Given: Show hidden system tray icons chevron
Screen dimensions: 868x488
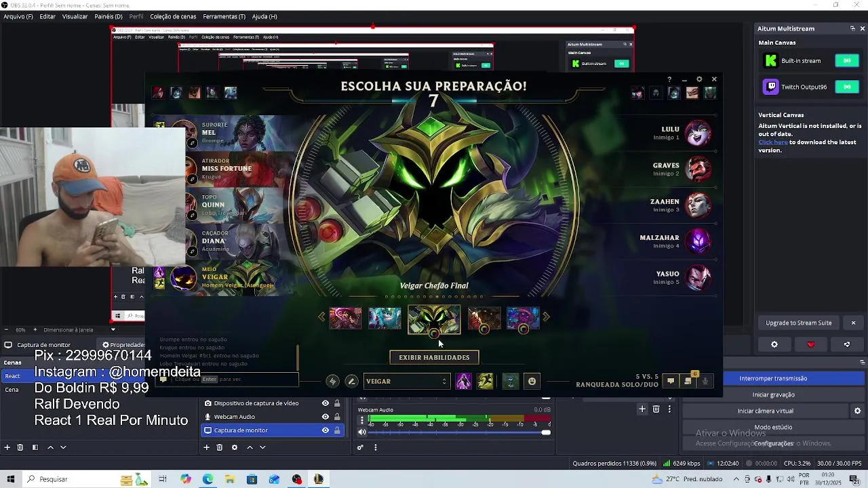Looking at the screenshot, I should coord(736,479).
